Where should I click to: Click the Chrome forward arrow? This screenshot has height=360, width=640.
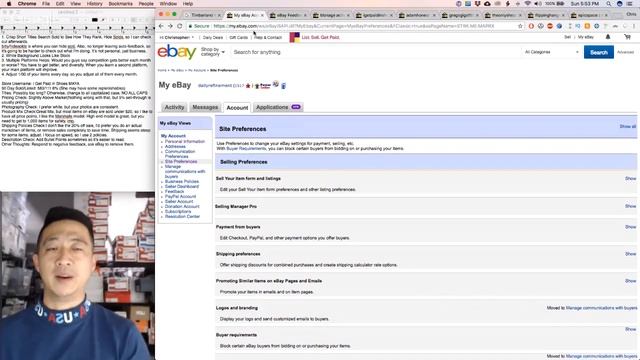(170, 26)
